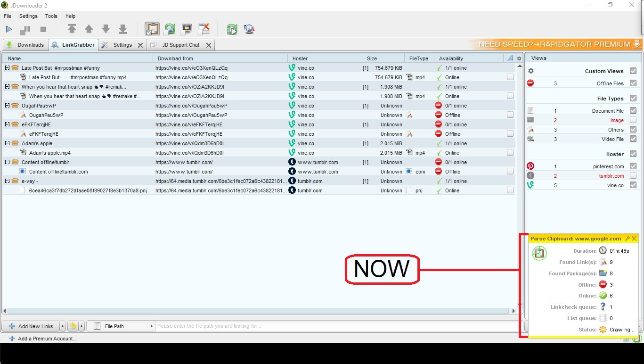
Task: Collapse the e-vay package
Action: (8, 181)
